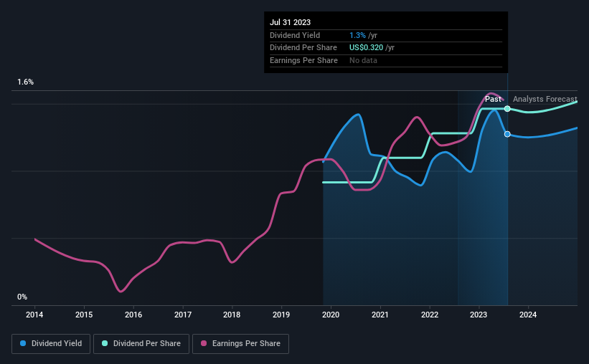Click the 2019 x-axis label
The height and width of the screenshot is (364, 589).
[281, 315]
